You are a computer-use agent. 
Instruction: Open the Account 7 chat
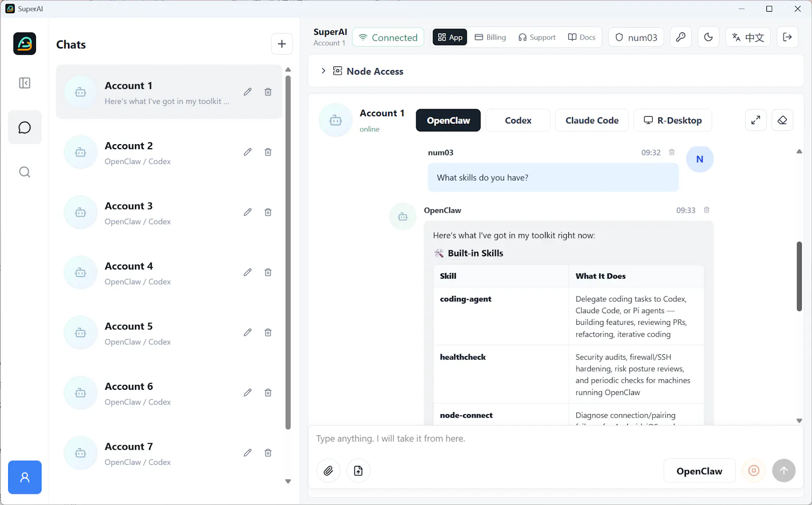pos(169,453)
